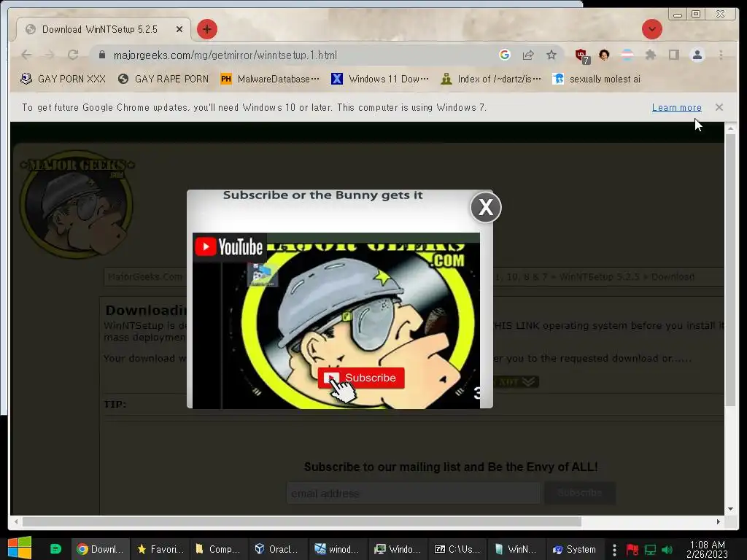Click the scroll right arrow
The width and height of the screenshot is (747, 560).
(x=719, y=521)
